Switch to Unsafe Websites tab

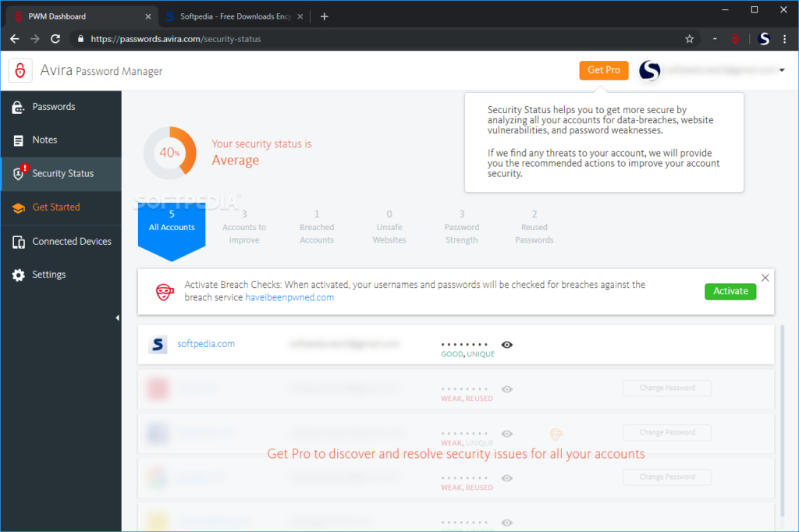coord(389,227)
